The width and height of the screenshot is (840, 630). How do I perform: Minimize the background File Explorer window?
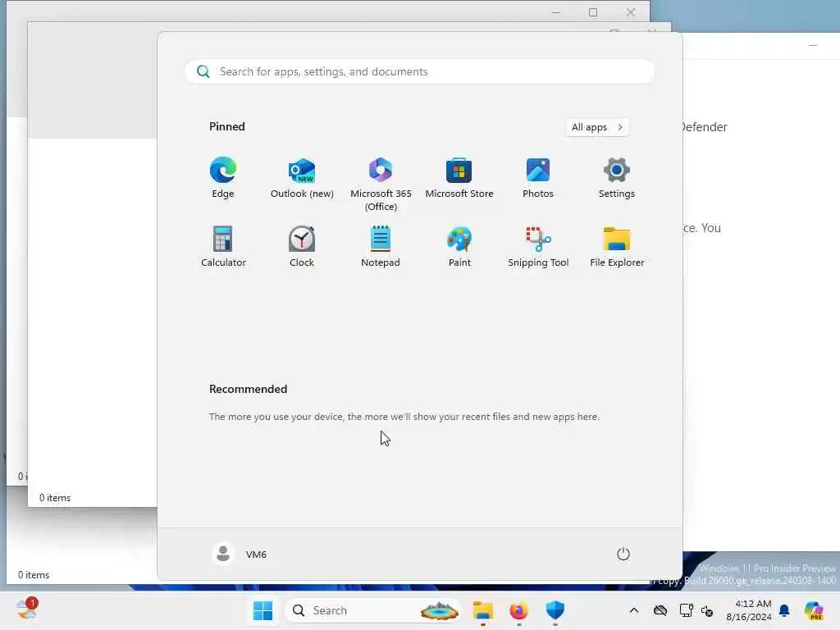[556, 12]
